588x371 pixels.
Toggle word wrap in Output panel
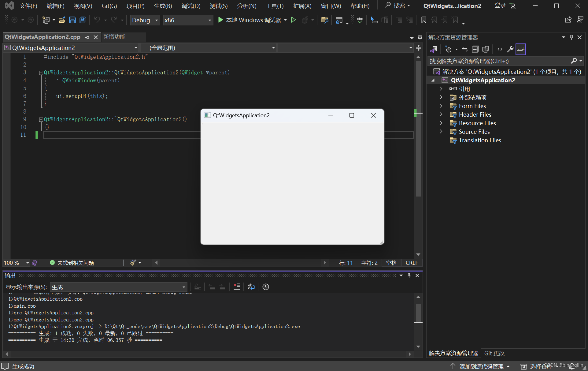[251, 287]
